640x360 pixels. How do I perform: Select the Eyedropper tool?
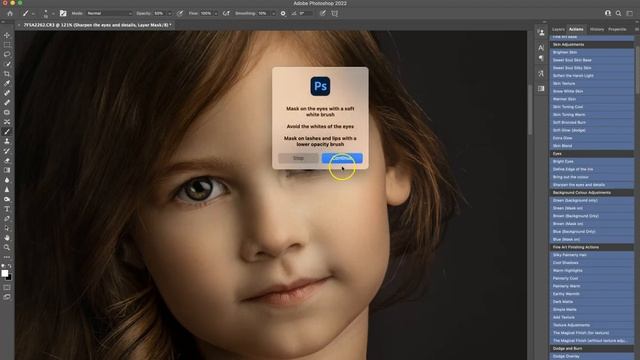tap(7, 83)
